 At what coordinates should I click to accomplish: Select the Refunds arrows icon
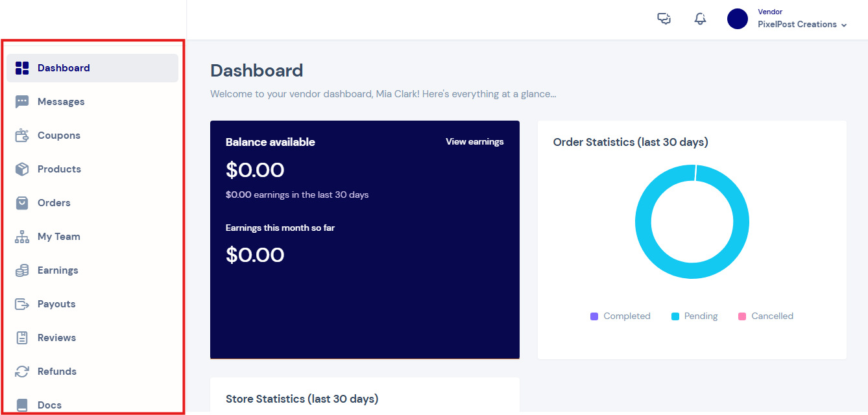pos(22,372)
